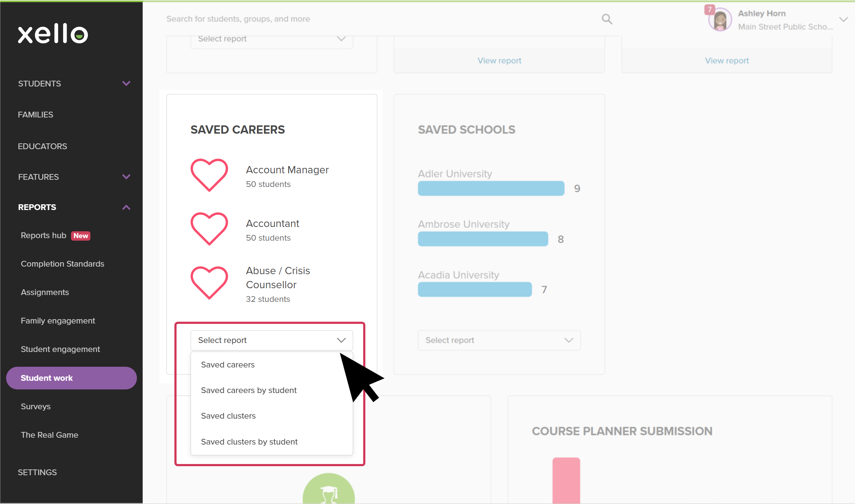Expand the STUDENTS sidebar section
Screen dimensions: 855x504
click(126, 84)
